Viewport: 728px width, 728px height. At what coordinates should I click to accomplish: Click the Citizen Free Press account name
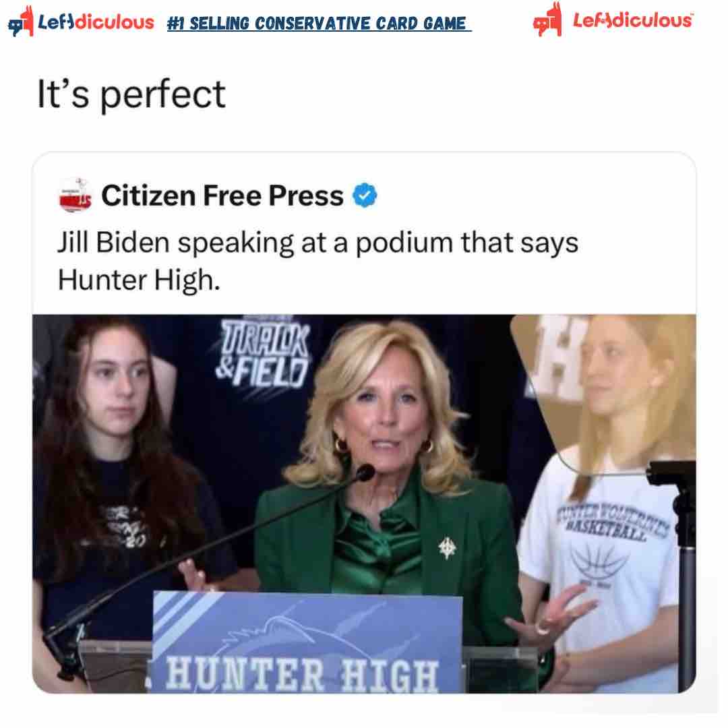click(222, 195)
